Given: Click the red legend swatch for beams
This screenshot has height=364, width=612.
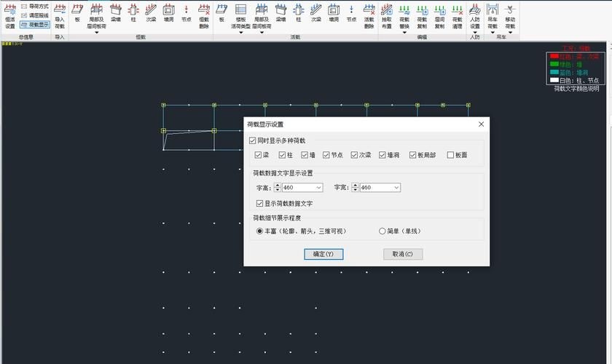Looking at the screenshot, I should pyautogui.click(x=554, y=56).
